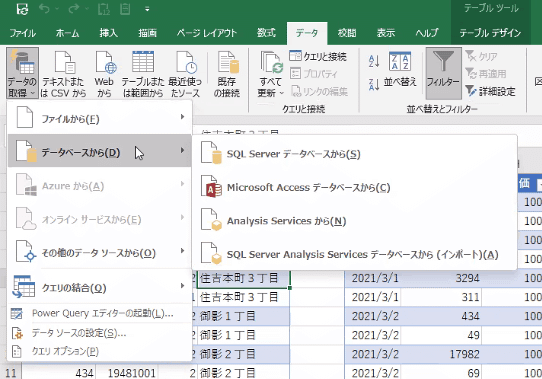Viewport: 542px width, 379px height.
Task: Toggle the フィルター funnel button
Action: tap(443, 73)
